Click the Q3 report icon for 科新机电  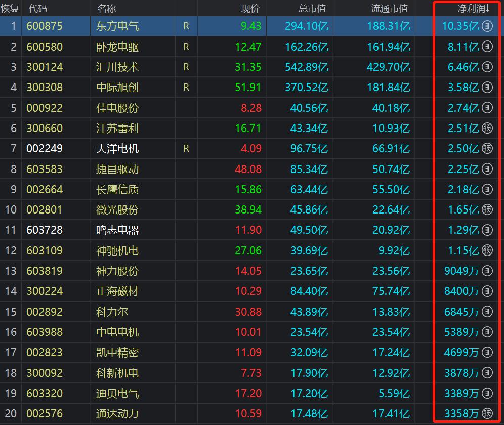(487, 372)
